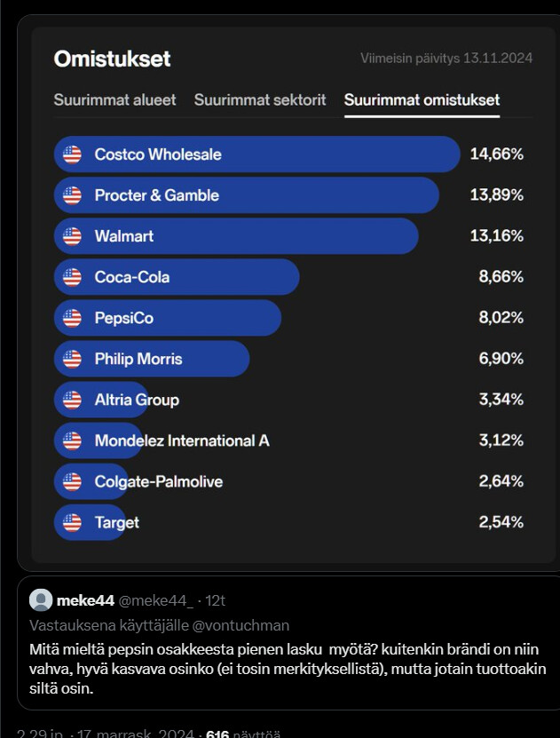Click the Costco Wholesale 14,66% bar
The height and width of the screenshot is (738, 560).
click(256, 155)
